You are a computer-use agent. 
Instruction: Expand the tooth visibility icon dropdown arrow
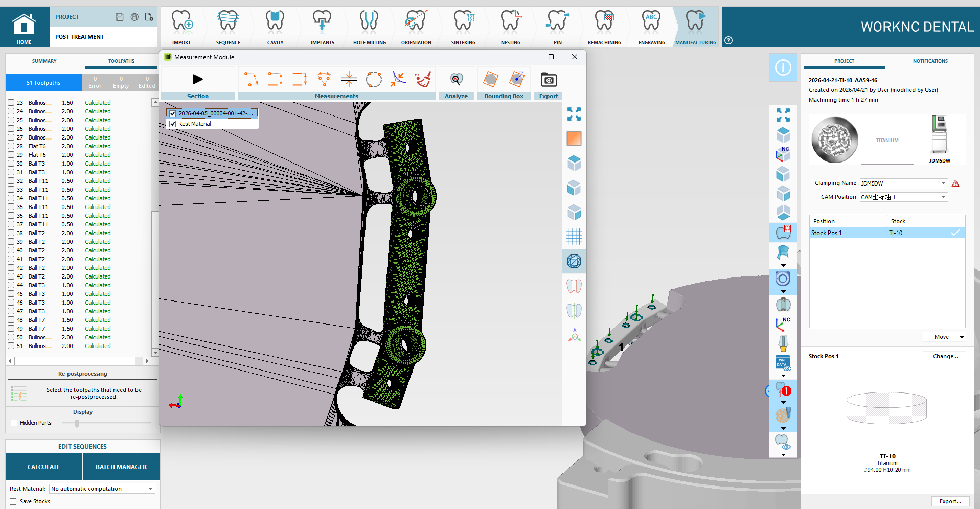(783, 455)
